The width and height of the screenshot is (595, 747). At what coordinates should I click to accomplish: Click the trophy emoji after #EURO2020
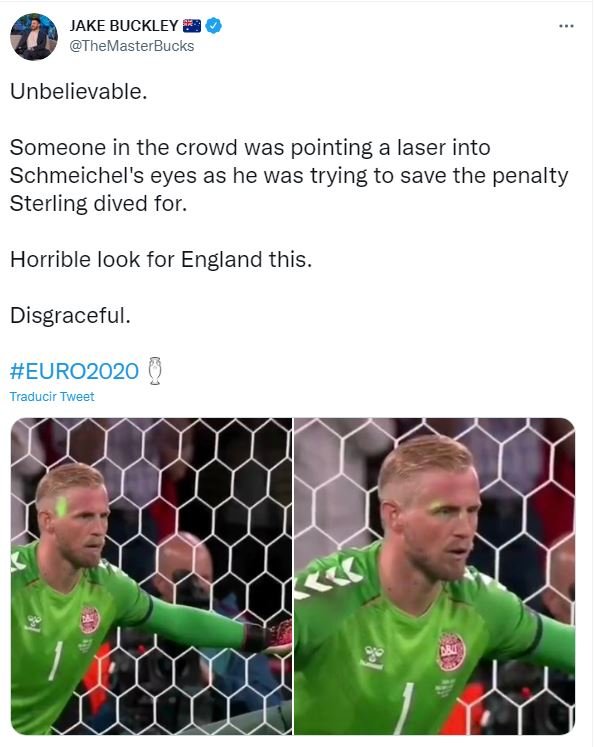(x=155, y=371)
